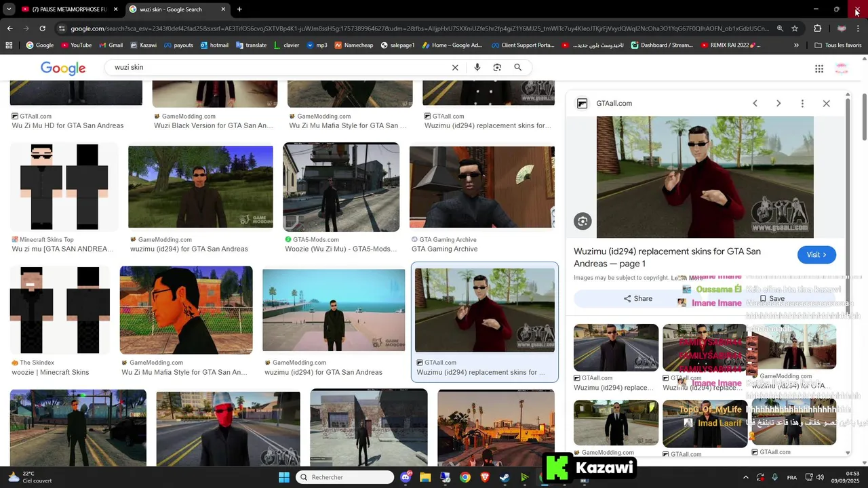This screenshot has height=488, width=868.
Task: Open the Namecheap bookmark
Action: tap(353, 45)
